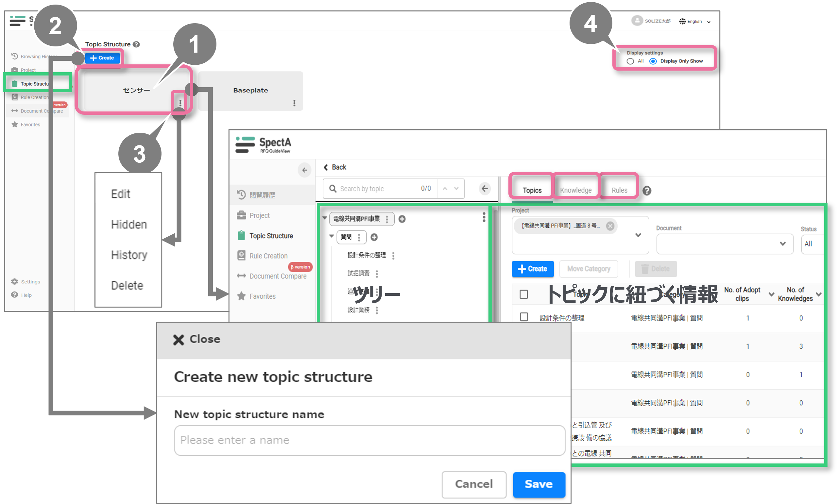Click the new topic structure name field
Image resolution: width=837 pixels, height=504 pixels.
click(369, 440)
